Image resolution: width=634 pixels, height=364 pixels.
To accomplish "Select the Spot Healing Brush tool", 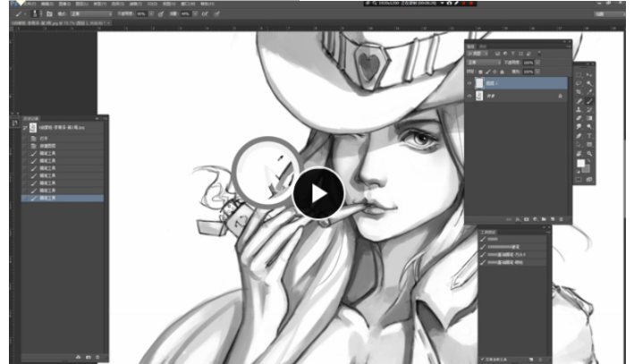I will [579, 101].
